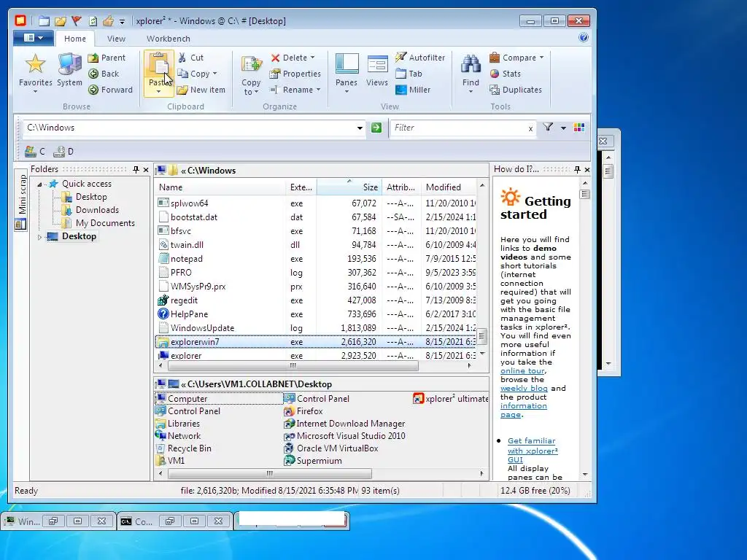Viewport: 747px width, 560px height.
Task: Clear the Filter box x
Action: 530,128
